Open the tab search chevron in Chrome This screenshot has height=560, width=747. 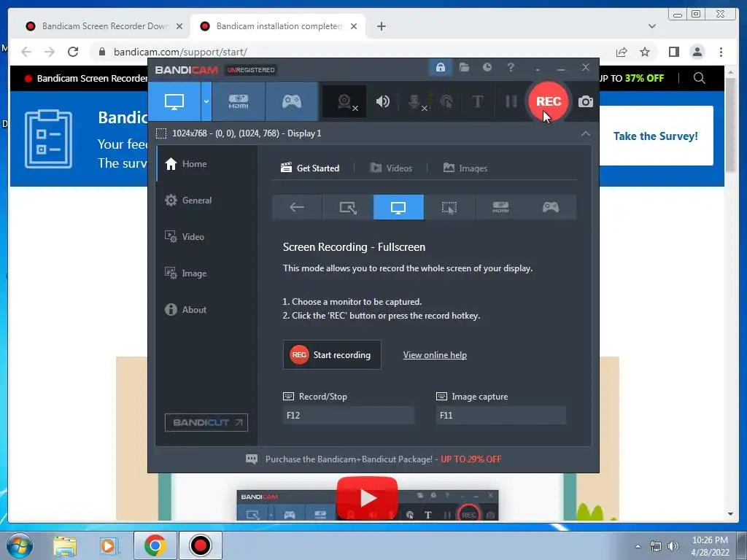coord(651,26)
